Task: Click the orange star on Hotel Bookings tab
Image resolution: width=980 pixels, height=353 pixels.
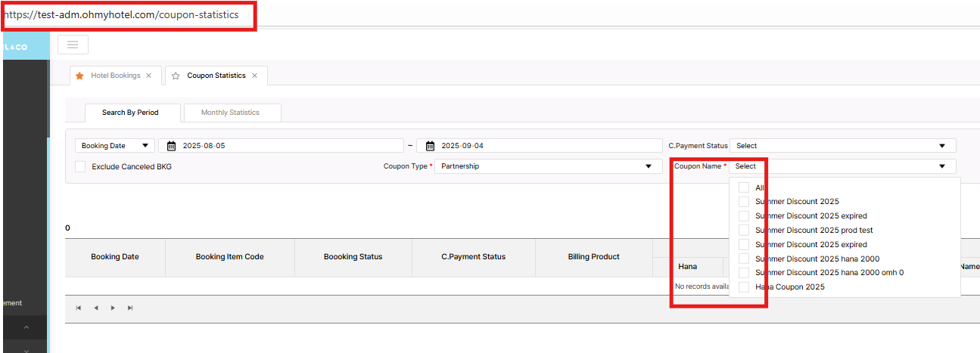Action: [x=79, y=76]
